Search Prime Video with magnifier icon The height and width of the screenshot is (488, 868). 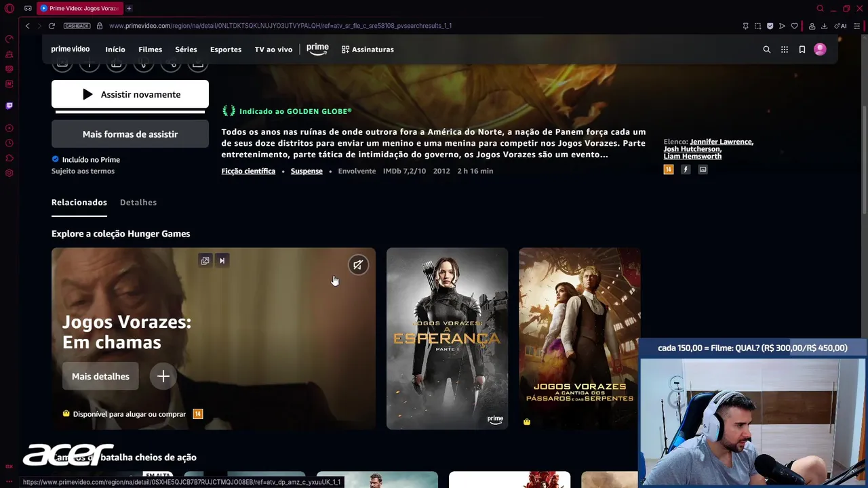pos(767,49)
